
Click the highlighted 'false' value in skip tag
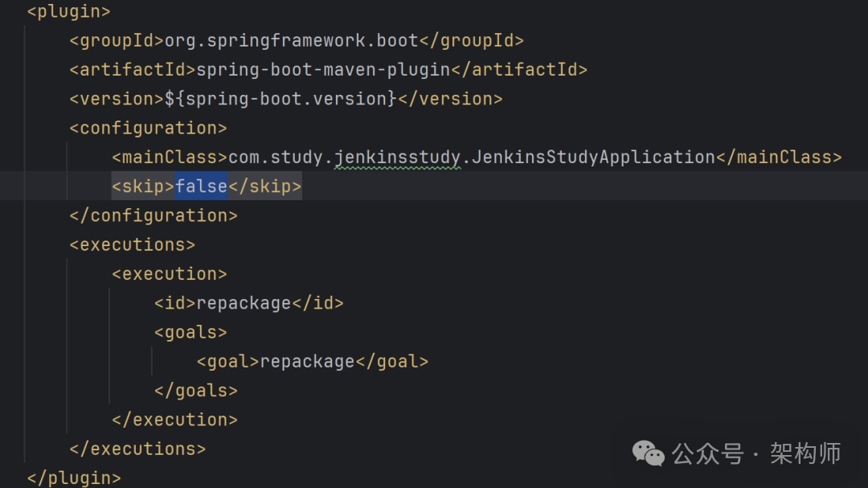(x=202, y=187)
